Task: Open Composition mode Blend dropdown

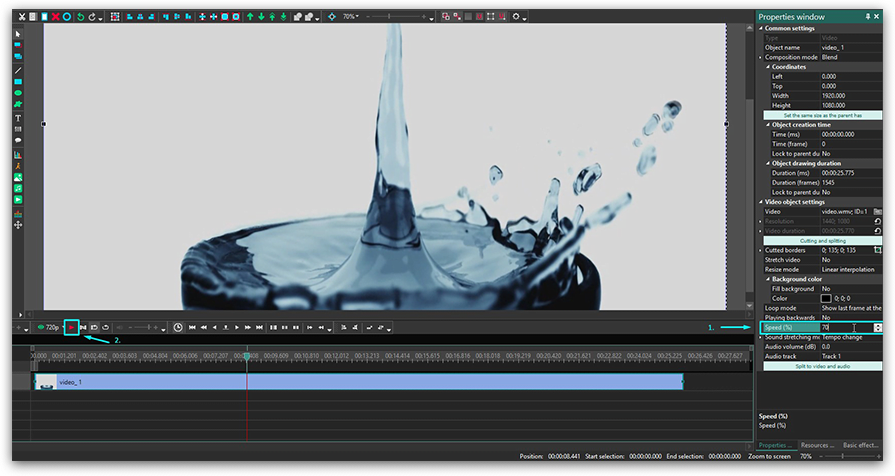Action: [851, 57]
